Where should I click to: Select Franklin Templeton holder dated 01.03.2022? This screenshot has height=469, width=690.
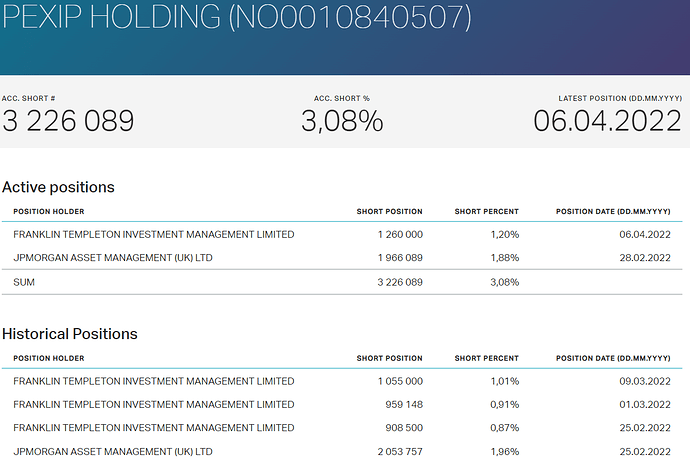coord(154,404)
